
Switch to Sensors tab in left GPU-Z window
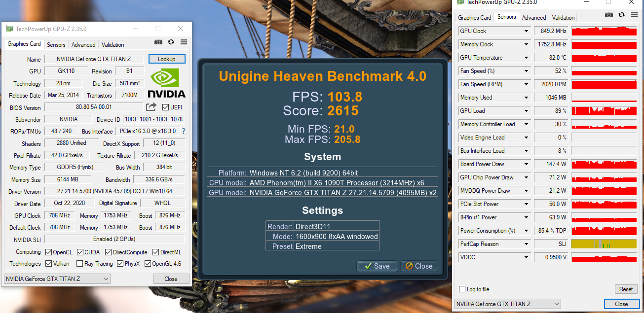tap(56, 45)
